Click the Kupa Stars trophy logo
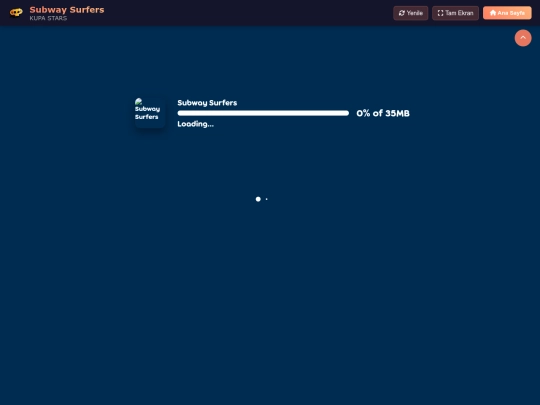The width and height of the screenshot is (540, 405). pos(16,13)
